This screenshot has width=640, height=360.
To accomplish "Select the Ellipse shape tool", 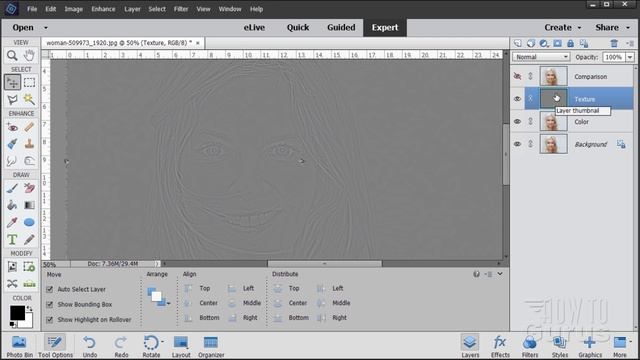I will [x=29, y=222].
